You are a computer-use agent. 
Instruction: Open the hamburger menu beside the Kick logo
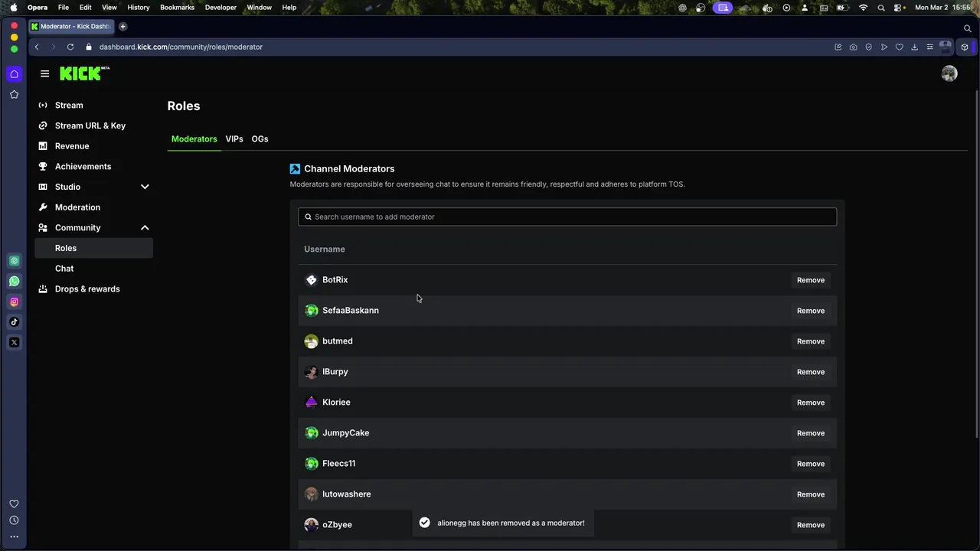click(44, 73)
